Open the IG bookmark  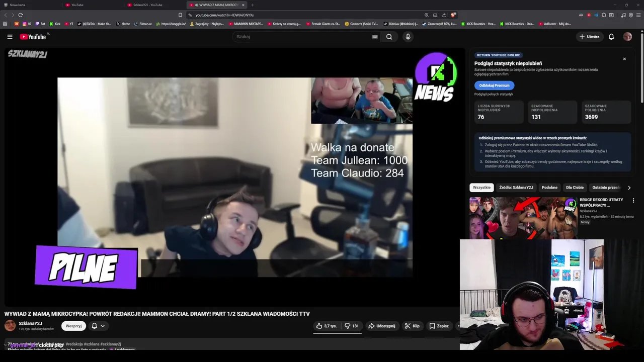27,24
